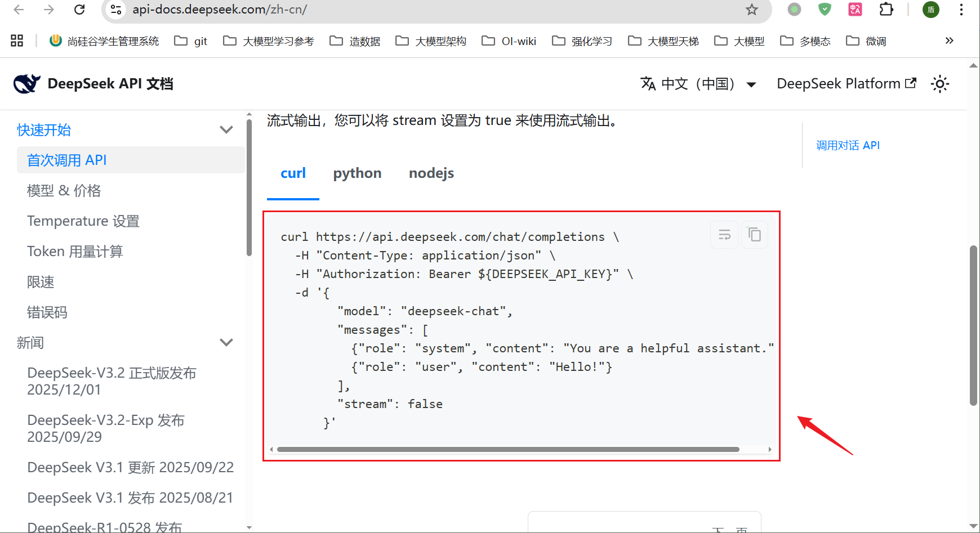The image size is (980, 533).
Task: Collapse the 快速开始 sidebar section
Action: [226, 130]
